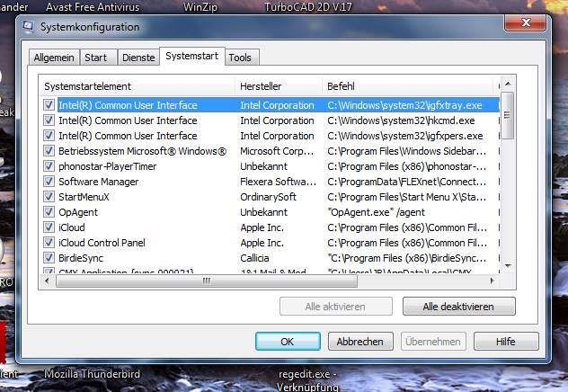
Task: Click the list's scroll up arrow
Action: tap(508, 84)
